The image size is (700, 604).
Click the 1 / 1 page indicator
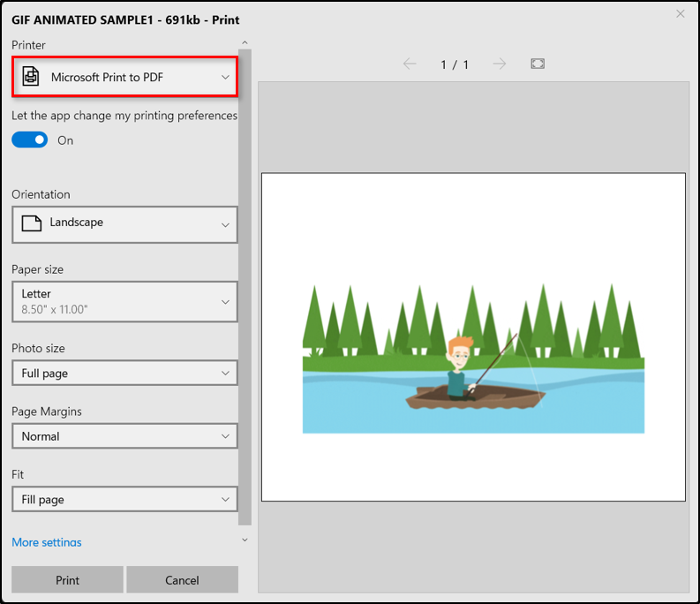coord(455,64)
